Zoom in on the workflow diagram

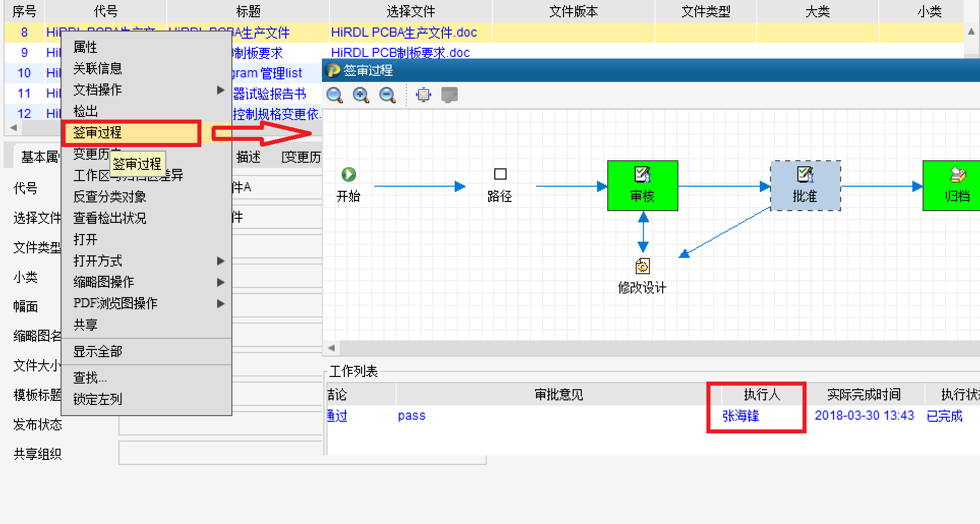[x=361, y=95]
